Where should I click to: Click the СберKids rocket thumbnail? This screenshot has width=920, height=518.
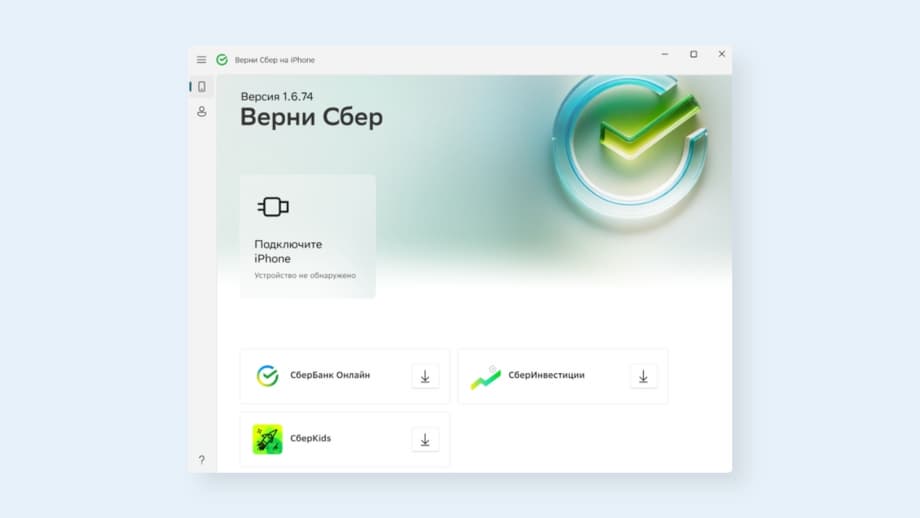(268, 439)
